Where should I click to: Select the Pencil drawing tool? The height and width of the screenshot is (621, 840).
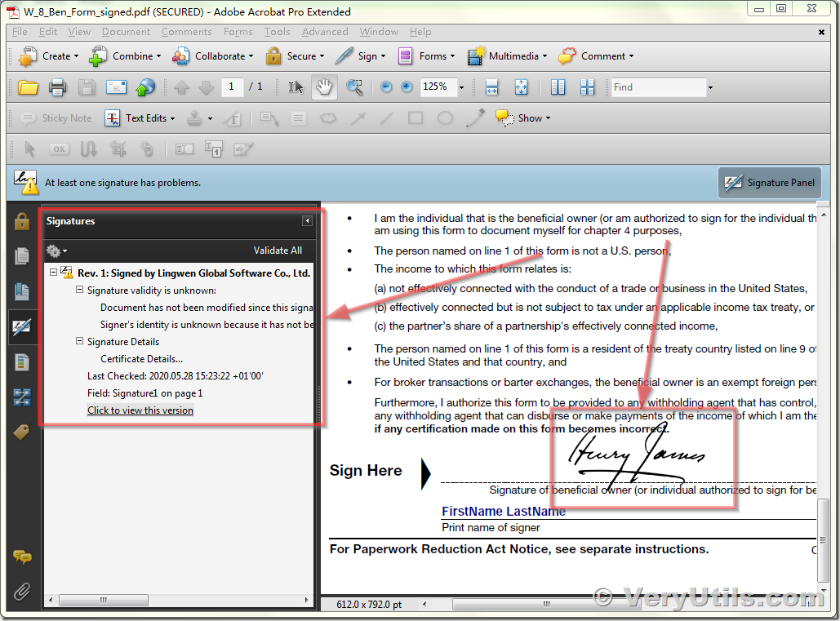tap(475, 118)
